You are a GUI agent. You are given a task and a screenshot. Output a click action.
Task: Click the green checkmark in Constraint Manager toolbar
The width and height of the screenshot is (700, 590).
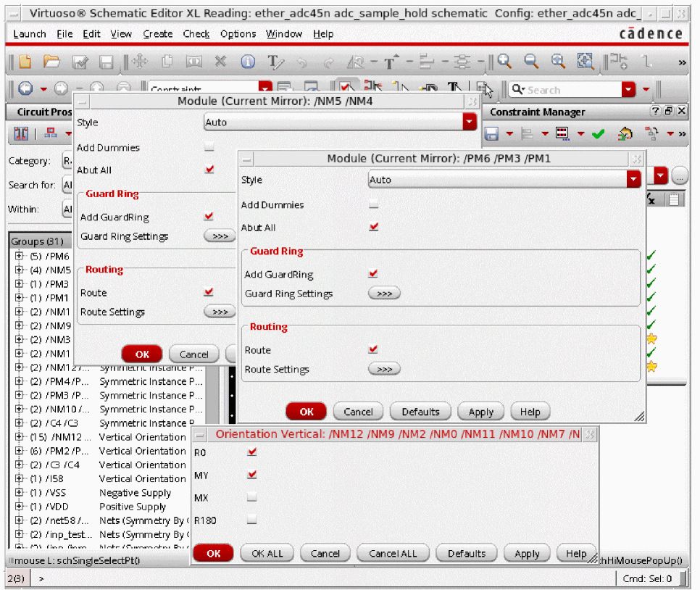[x=598, y=134]
